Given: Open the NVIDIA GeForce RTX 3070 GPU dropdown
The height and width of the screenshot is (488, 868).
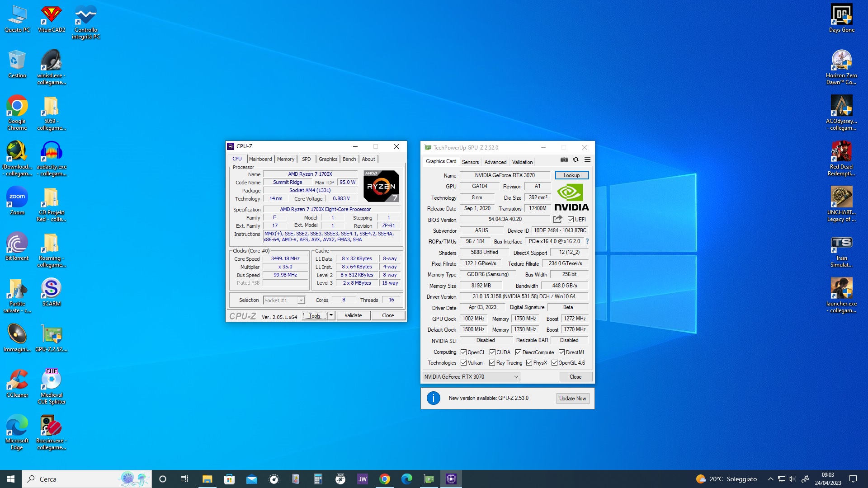Looking at the screenshot, I should click(471, 377).
